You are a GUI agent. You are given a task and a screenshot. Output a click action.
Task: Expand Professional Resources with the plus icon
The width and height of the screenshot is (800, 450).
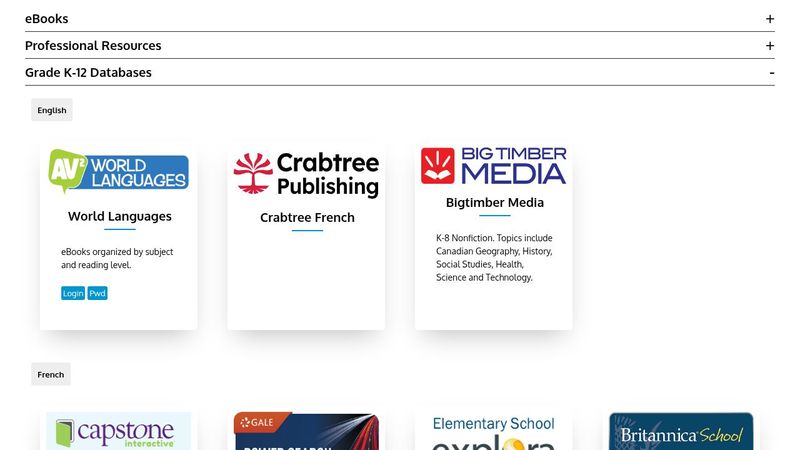point(769,46)
